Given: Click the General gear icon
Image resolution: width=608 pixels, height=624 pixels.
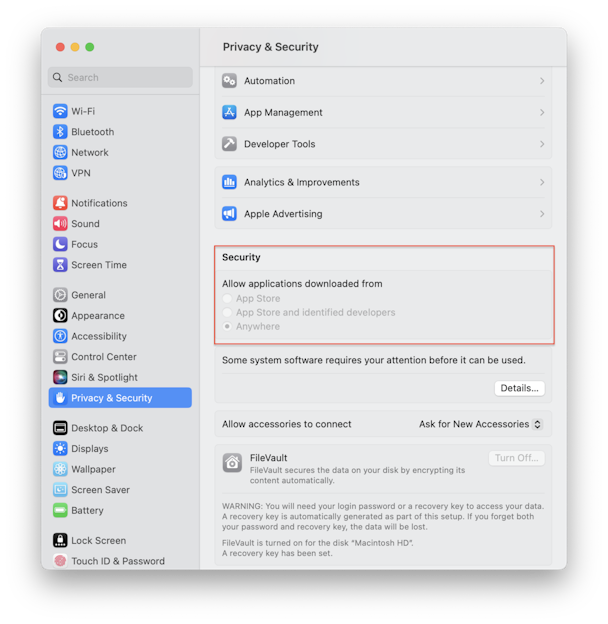Looking at the screenshot, I should click(60, 295).
